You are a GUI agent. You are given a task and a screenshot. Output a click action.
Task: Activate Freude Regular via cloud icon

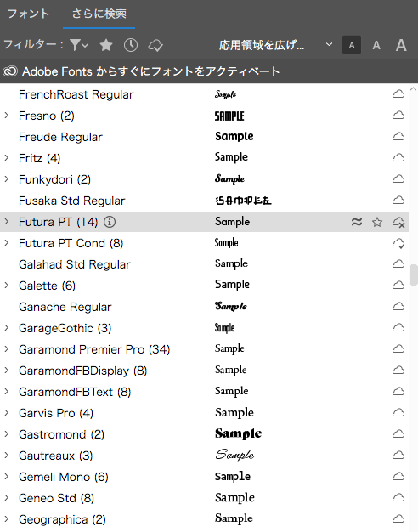pyautogui.click(x=398, y=136)
